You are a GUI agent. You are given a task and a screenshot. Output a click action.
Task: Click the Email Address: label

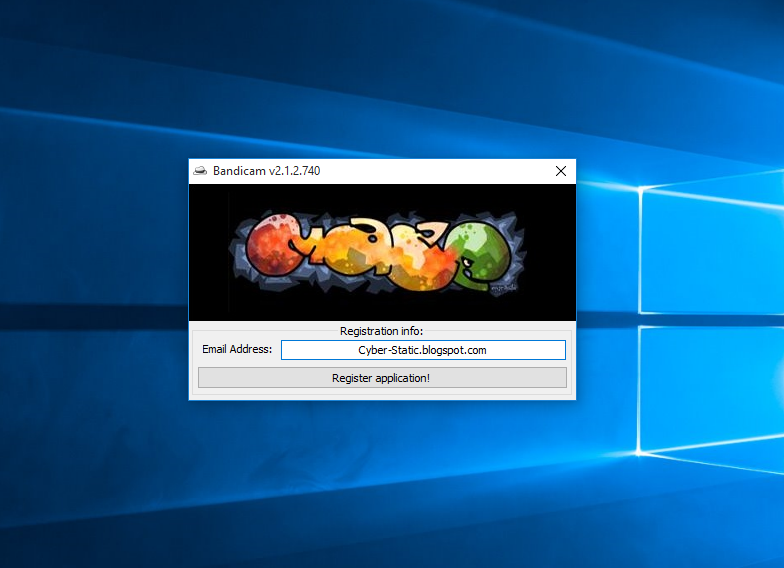pos(237,350)
